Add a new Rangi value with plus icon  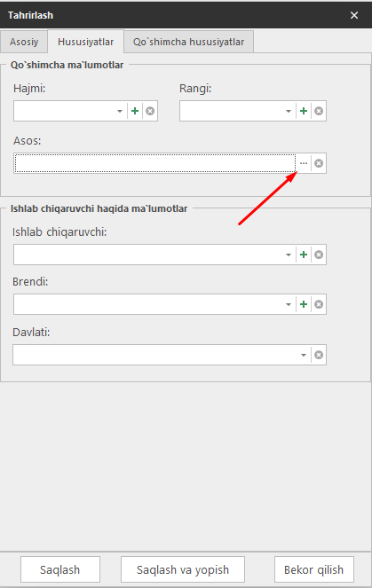coord(304,111)
